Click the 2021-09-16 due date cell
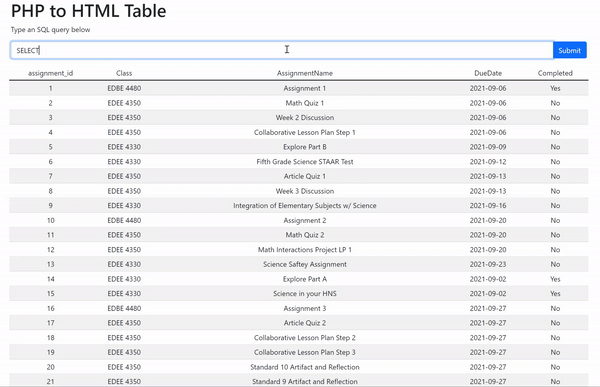 [488, 206]
